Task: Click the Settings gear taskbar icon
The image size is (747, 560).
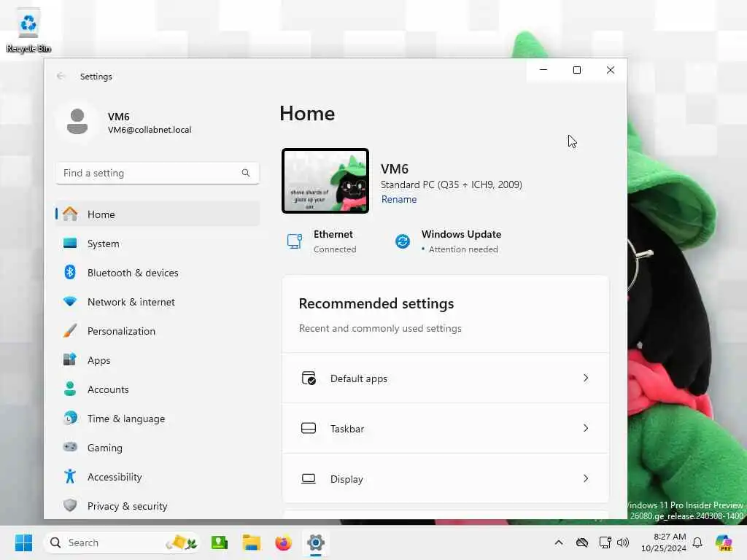Action: (x=315, y=542)
